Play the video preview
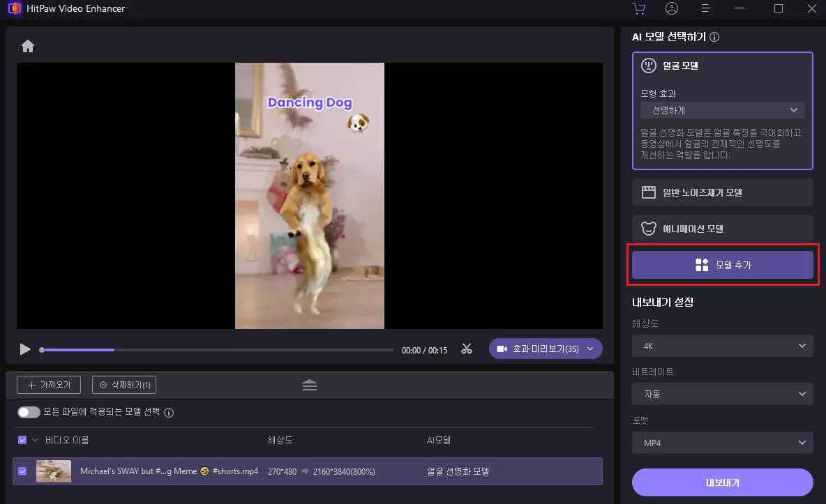The width and height of the screenshot is (826, 504). coord(25,349)
